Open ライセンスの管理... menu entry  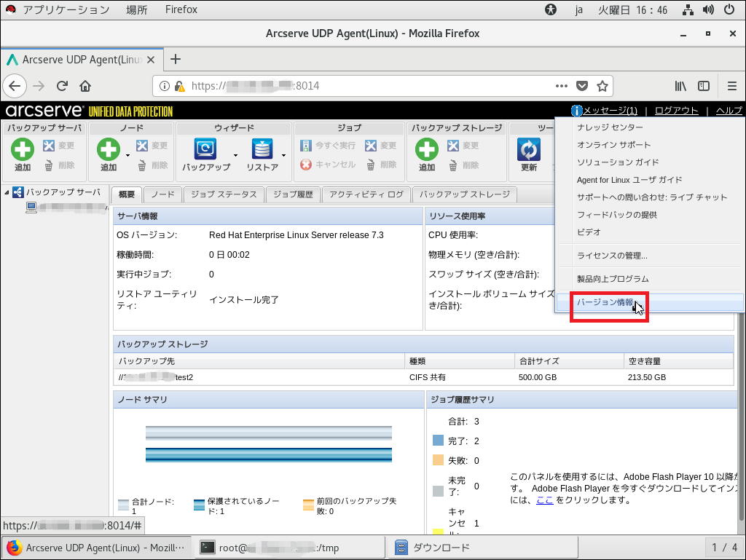point(612,256)
